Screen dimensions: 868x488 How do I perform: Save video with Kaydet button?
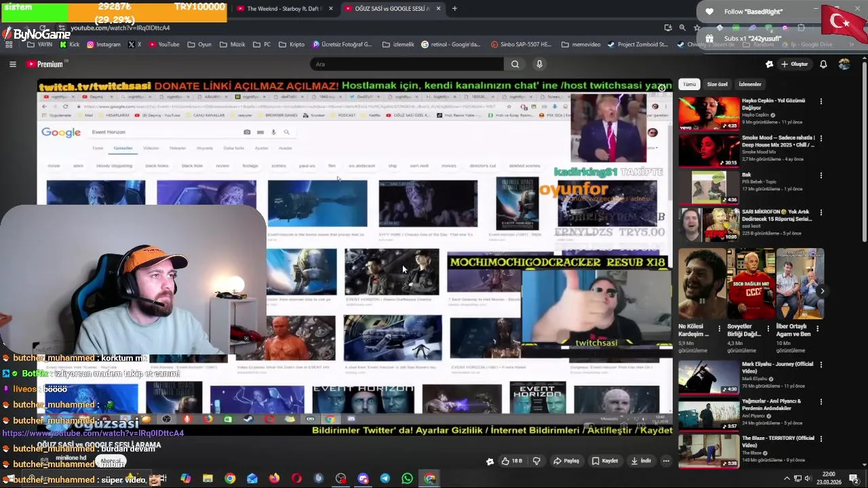click(x=605, y=461)
